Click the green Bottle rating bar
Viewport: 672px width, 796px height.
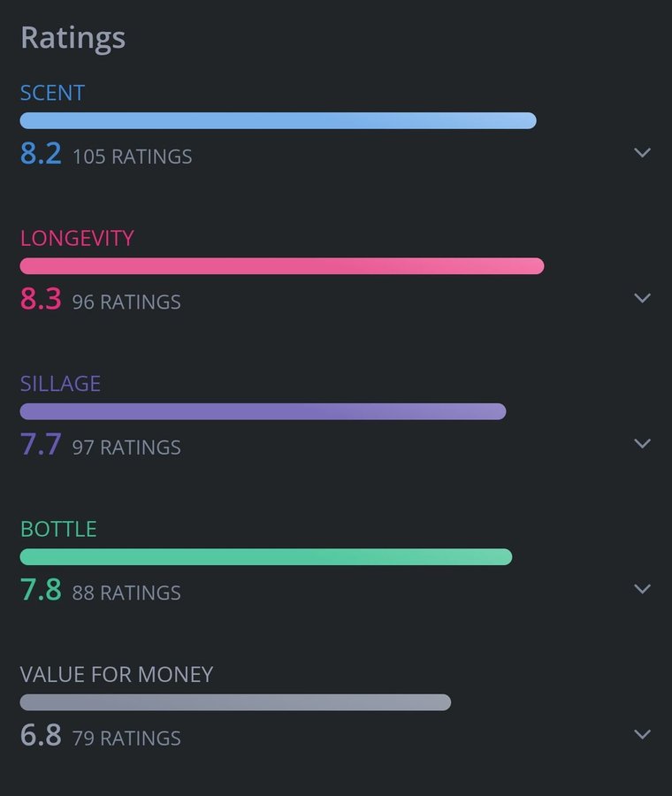265,557
